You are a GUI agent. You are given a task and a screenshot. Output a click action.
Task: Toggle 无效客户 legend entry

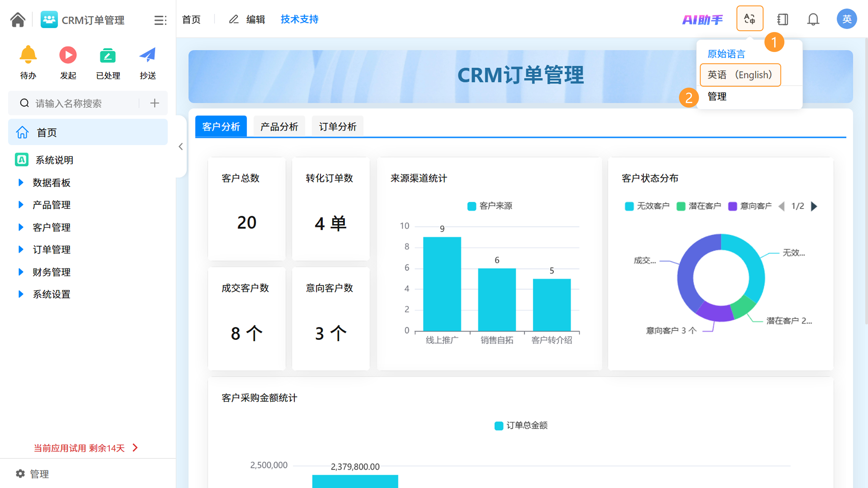[x=647, y=206]
